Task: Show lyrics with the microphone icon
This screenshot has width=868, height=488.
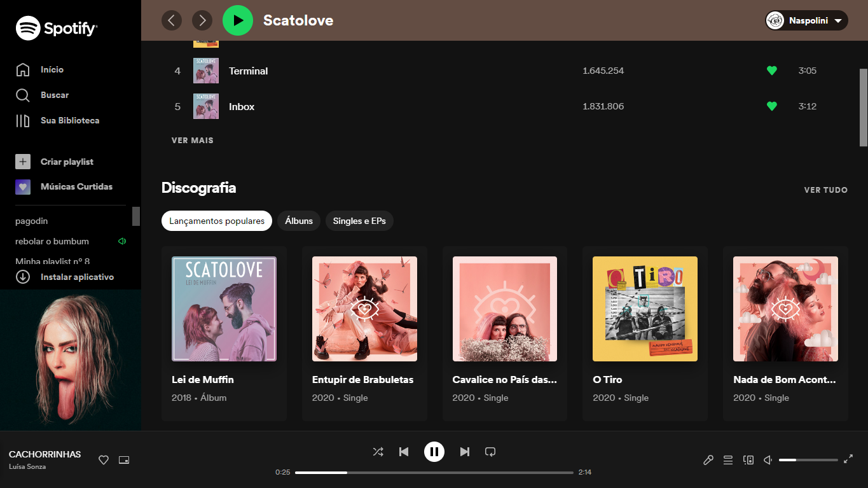Action: (708, 460)
